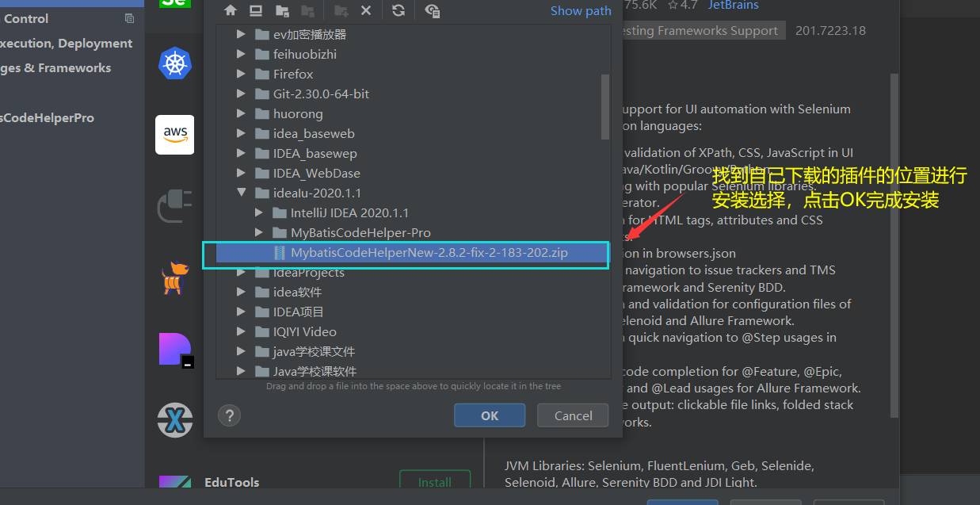
Task: Collapse the idealu-2020.1.1 folder
Action: tap(242, 193)
